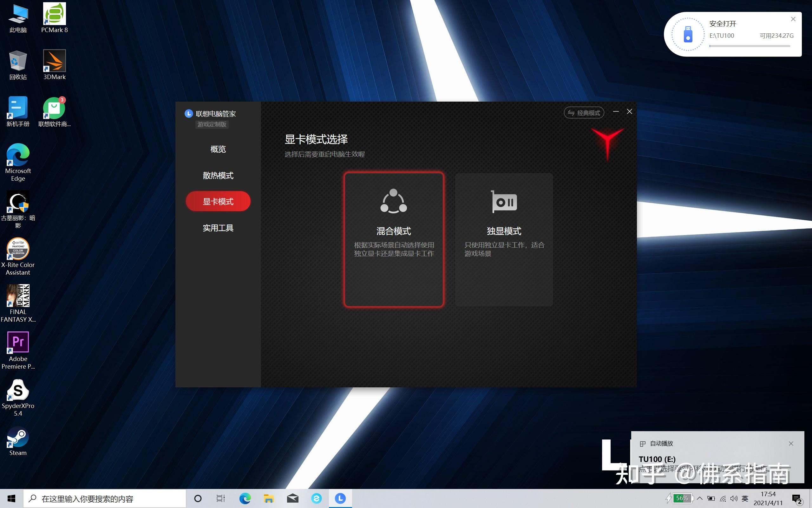This screenshot has height=508, width=812.
Task: Open the 概览 overview tab
Action: (x=218, y=149)
